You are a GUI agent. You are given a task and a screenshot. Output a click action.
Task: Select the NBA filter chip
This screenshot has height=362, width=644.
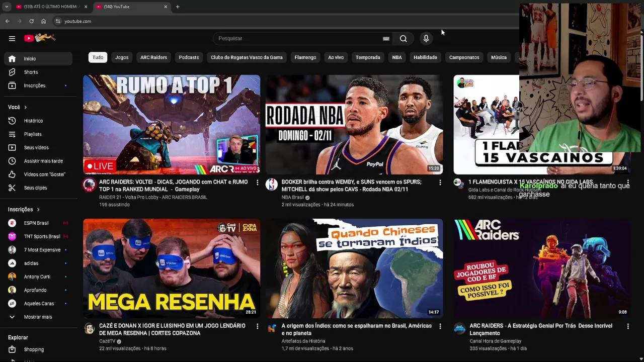tap(397, 57)
